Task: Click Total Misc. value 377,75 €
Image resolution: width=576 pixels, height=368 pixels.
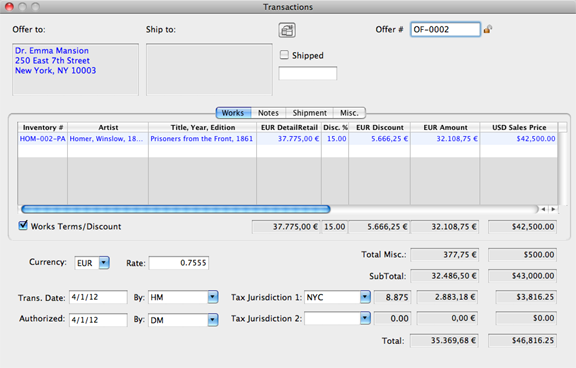Action: tap(444, 255)
